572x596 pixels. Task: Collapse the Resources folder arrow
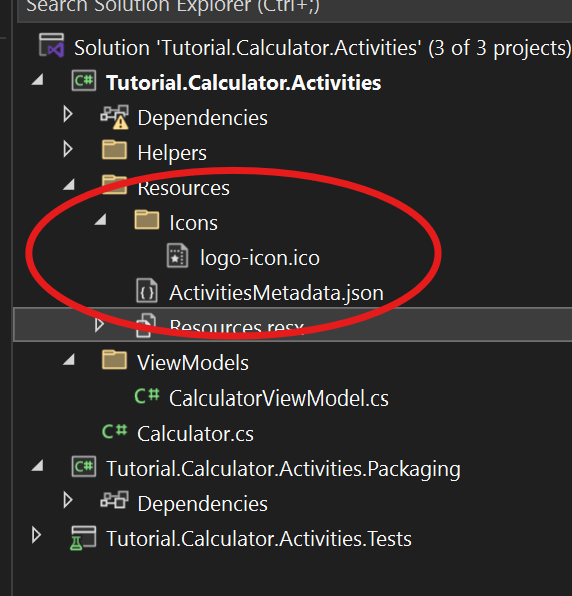click(x=69, y=185)
